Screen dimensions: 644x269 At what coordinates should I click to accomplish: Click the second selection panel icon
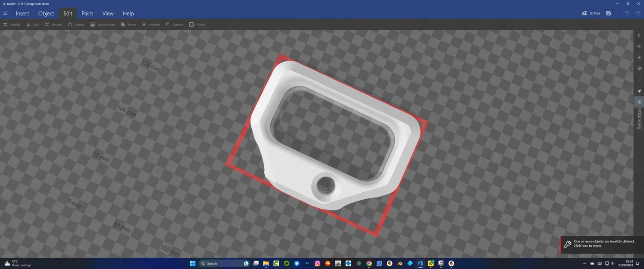(639, 57)
